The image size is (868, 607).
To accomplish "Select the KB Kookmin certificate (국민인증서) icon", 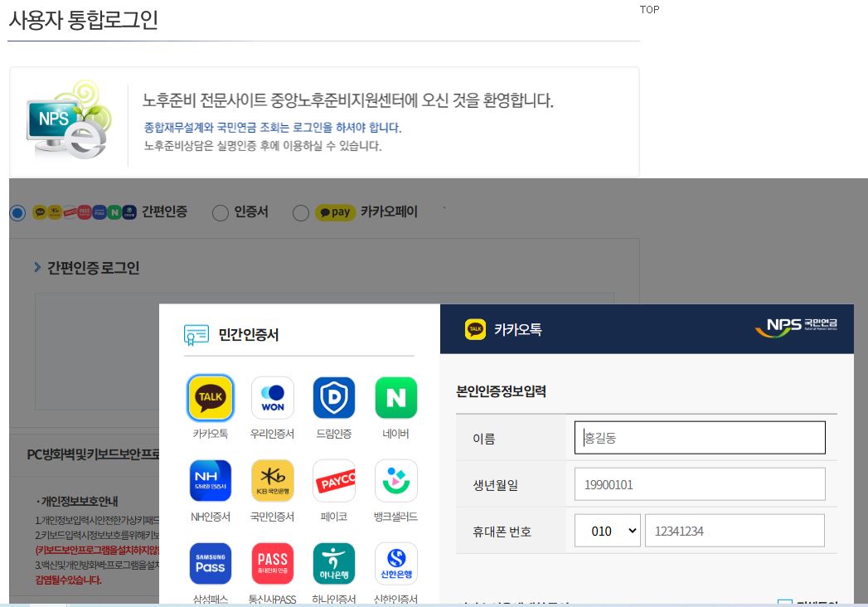I will [x=273, y=481].
